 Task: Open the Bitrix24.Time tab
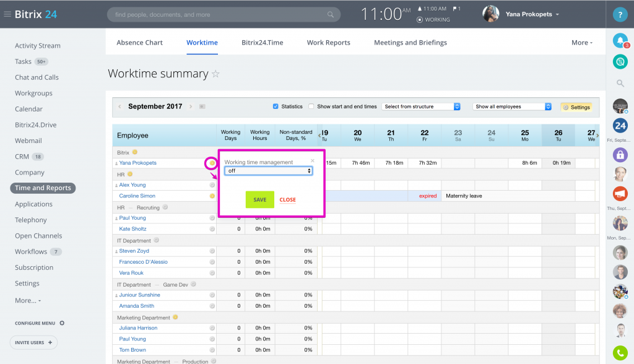click(263, 43)
